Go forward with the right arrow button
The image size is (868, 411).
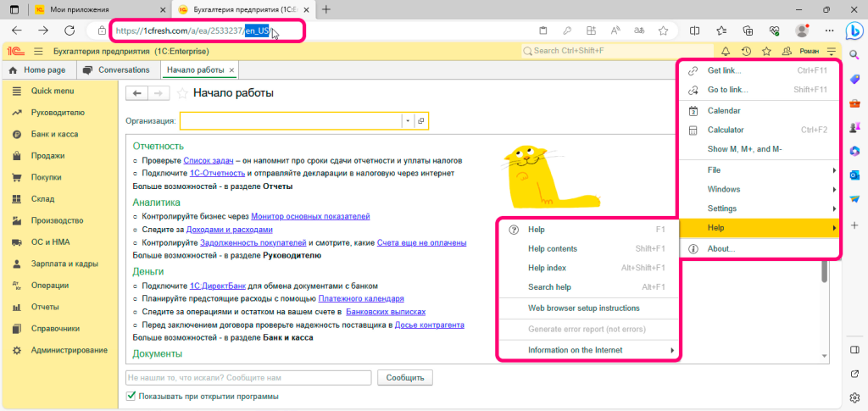pos(159,93)
